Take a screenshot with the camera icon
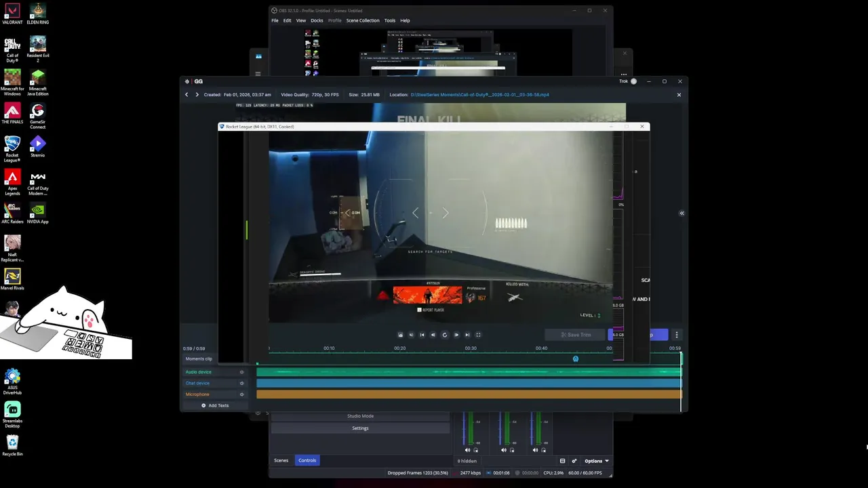This screenshot has height=488, width=868. click(400, 335)
